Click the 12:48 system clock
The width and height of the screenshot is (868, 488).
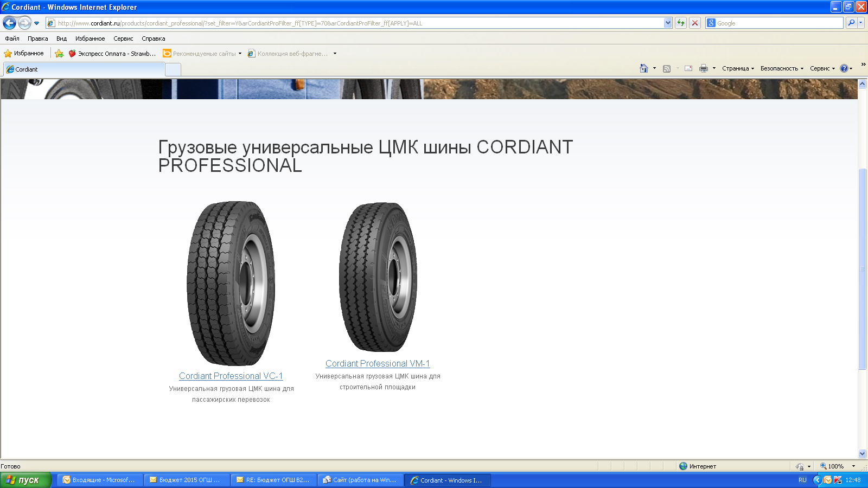[x=853, y=480]
